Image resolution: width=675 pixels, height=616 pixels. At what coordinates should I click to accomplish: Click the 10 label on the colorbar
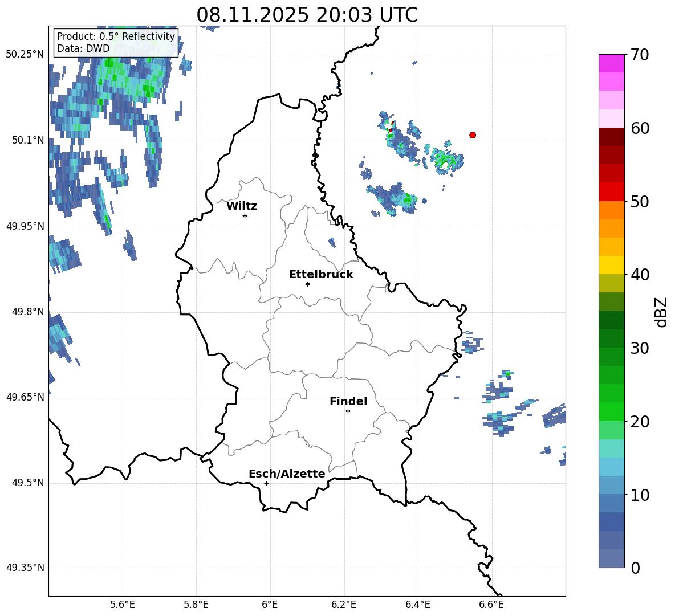tap(640, 495)
